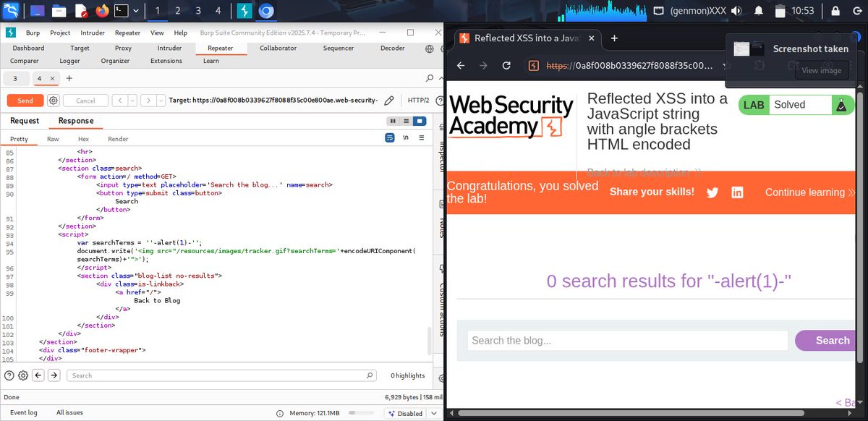Go to next request in history
Viewport: 868px width, 421px height.
click(147, 101)
